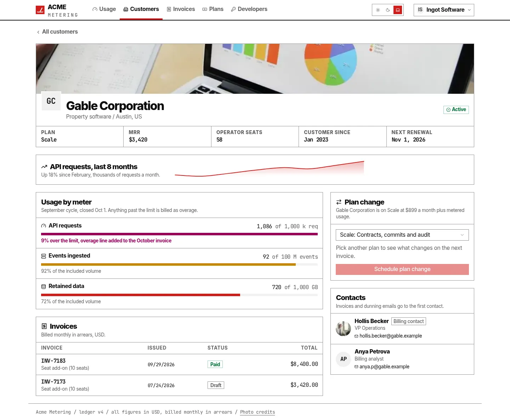The width and height of the screenshot is (510, 420).
Task: Go to the Invoices tab
Action: point(181,9)
